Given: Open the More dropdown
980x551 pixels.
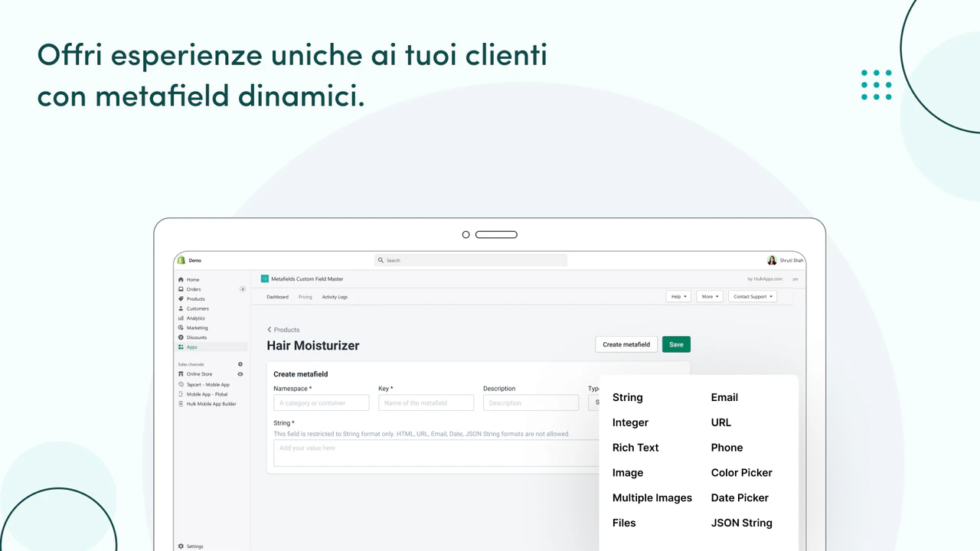Looking at the screenshot, I should click(709, 296).
